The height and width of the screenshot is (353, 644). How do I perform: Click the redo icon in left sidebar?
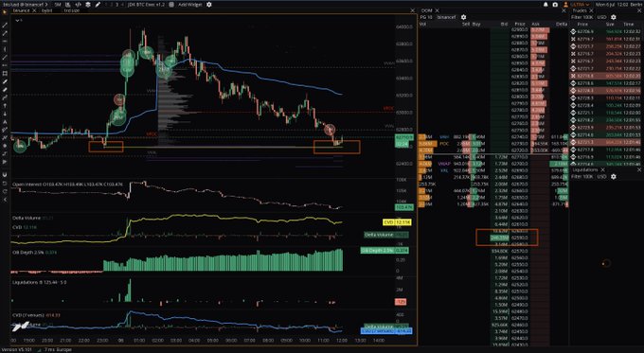pyautogui.click(x=5, y=191)
